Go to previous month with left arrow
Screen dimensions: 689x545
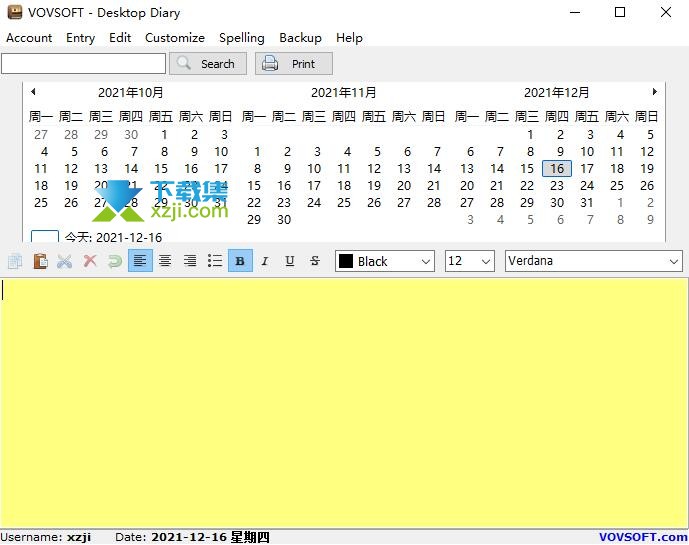(x=33, y=92)
